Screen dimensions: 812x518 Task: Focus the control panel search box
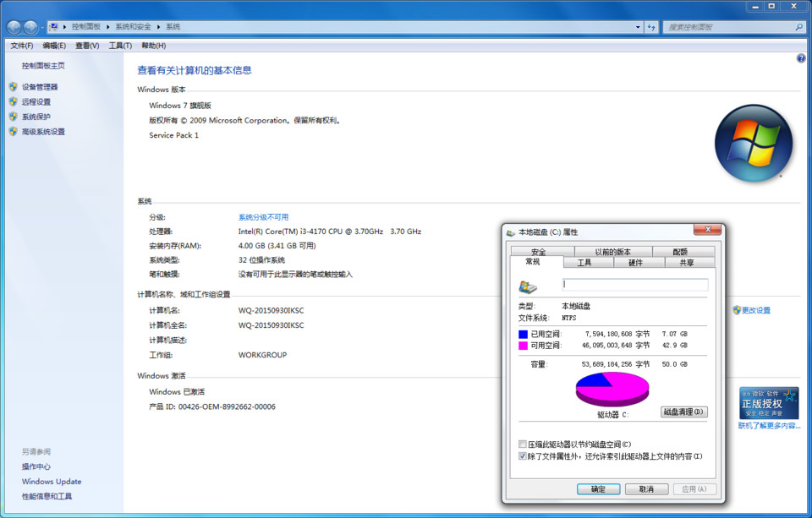(x=729, y=27)
